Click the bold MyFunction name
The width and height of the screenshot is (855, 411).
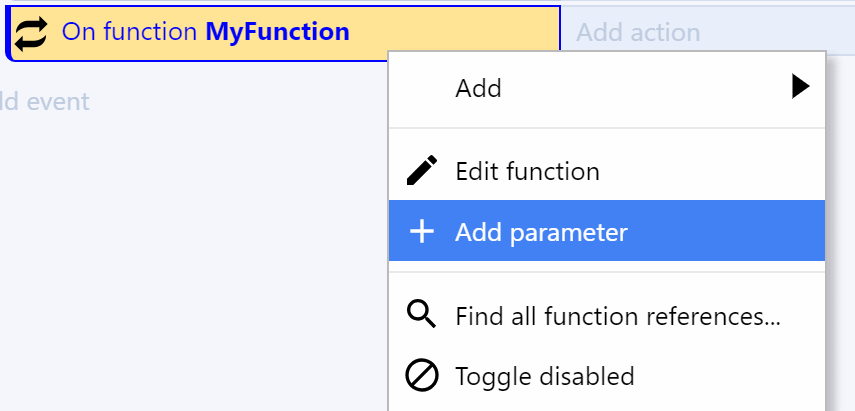coord(278,32)
